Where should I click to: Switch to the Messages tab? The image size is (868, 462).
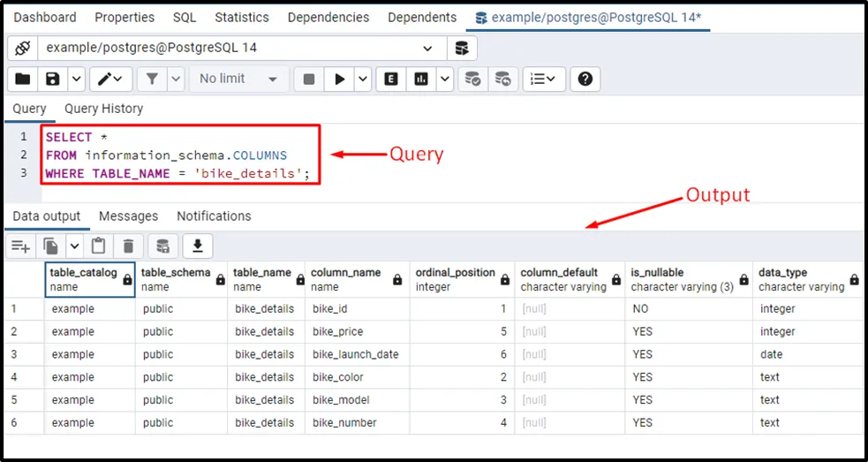pos(128,216)
